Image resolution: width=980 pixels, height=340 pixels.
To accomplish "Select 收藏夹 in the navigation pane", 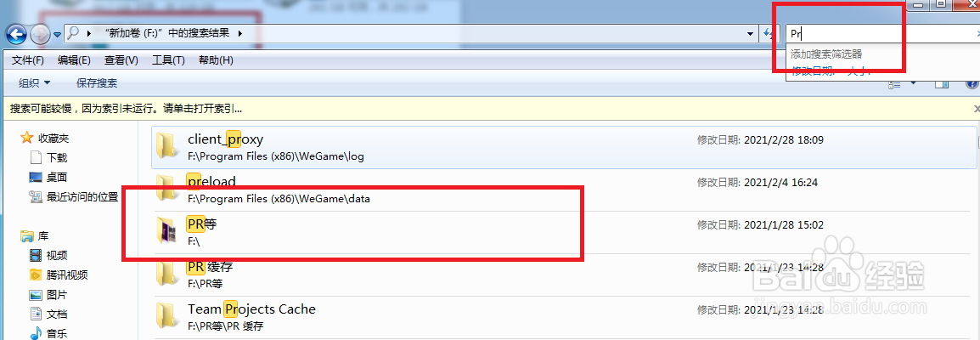I will (54, 138).
